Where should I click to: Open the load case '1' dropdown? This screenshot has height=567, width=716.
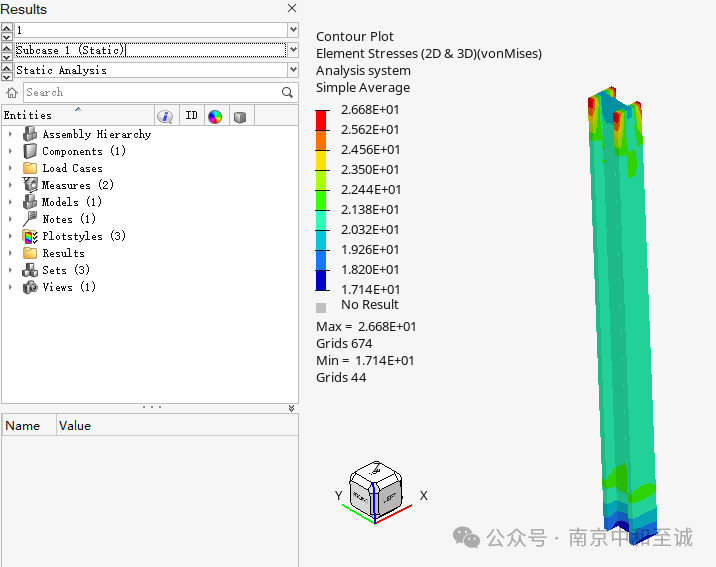click(293, 30)
